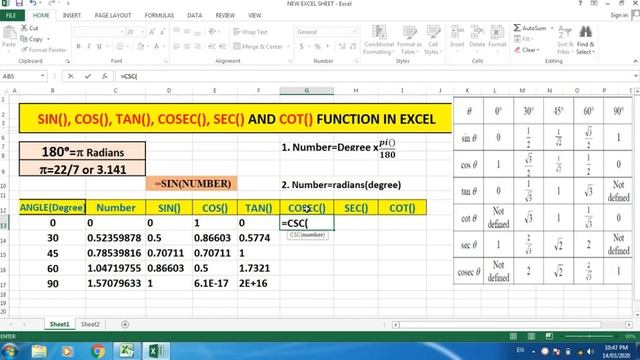This screenshot has width=640, height=360.
Task: Open Format as Table gallery
Action: pyautogui.click(x=409, y=40)
